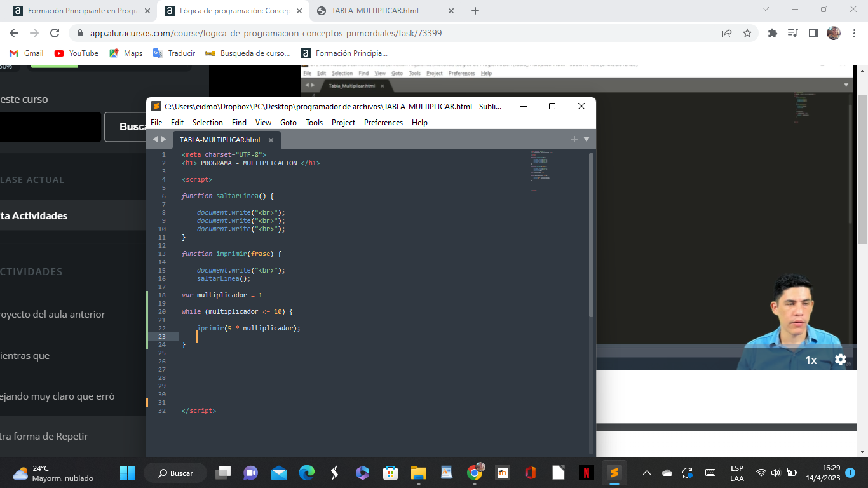Screen dimensions: 868x488
Task: Open Sublime Edit menu
Action: click(177, 123)
